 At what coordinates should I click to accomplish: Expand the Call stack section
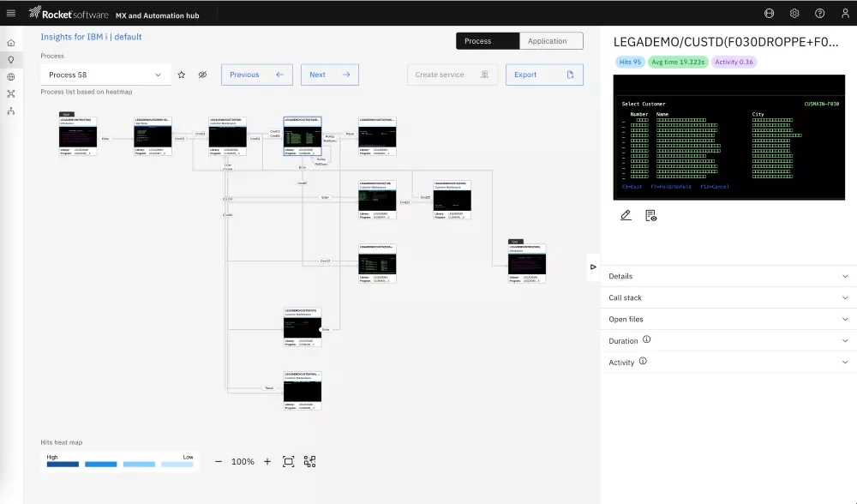click(728, 297)
